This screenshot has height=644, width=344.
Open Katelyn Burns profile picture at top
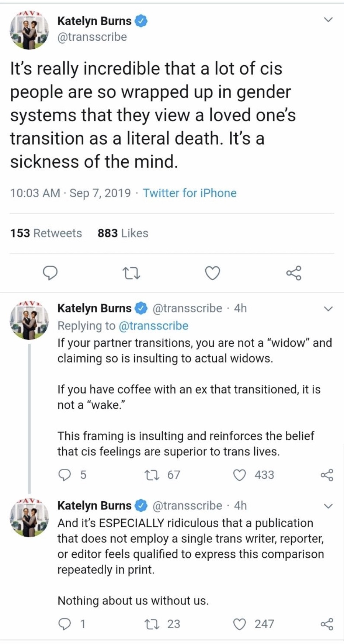click(x=29, y=30)
